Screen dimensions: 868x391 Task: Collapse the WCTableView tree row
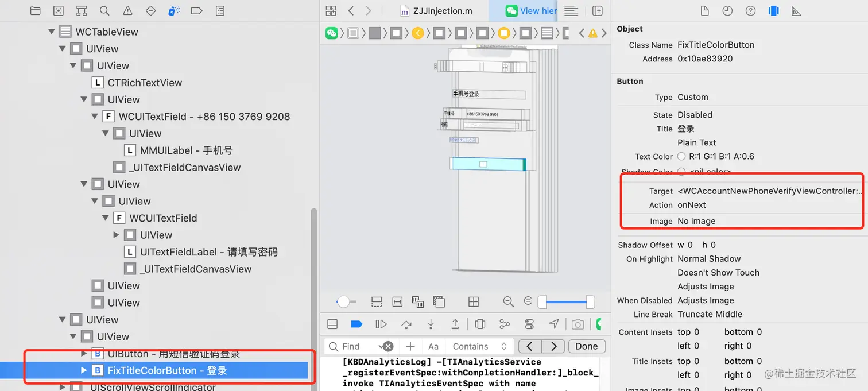(52, 32)
